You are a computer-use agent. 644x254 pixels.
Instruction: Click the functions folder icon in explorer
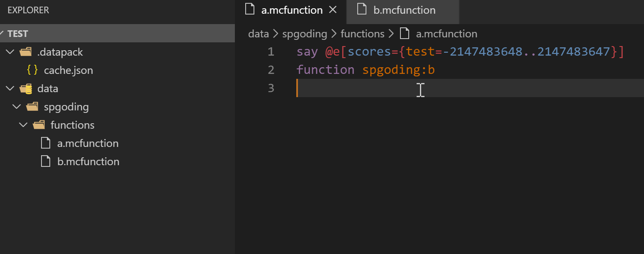39,125
